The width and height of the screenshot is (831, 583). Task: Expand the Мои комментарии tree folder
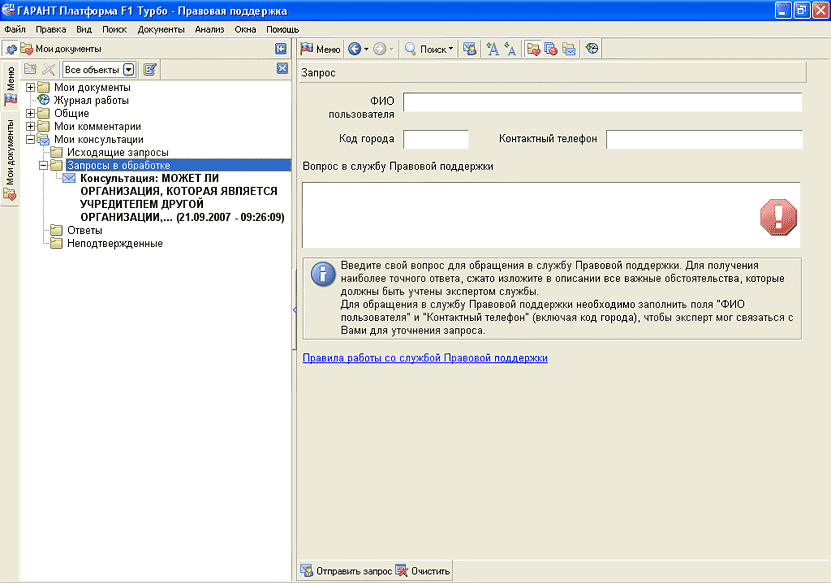[31, 126]
